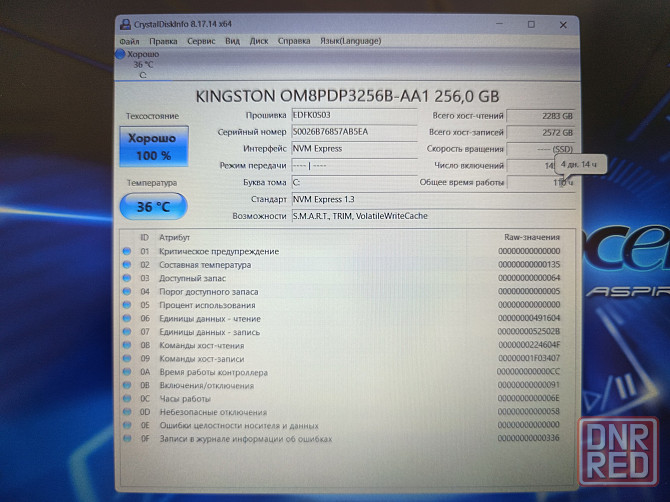Click the Стандарт field NVM Express 1.3

[433, 200]
